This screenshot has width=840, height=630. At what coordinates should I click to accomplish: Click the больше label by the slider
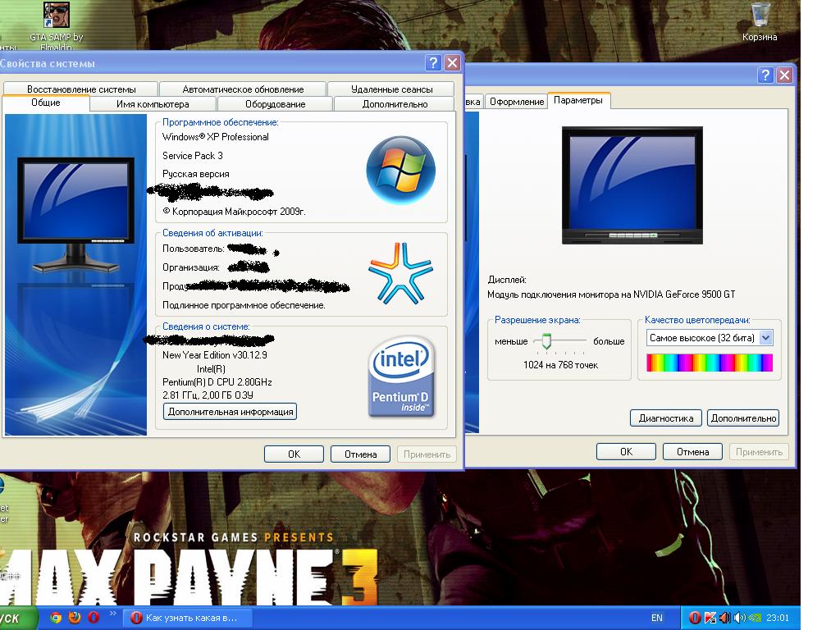click(609, 341)
